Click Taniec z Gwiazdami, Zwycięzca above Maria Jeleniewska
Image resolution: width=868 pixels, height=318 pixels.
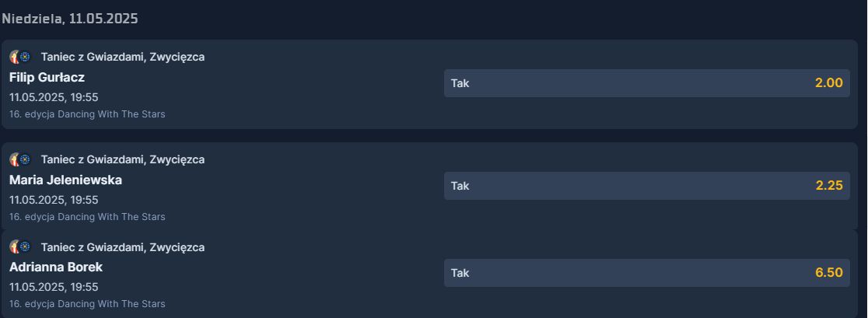pyautogui.click(x=123, y=160)
